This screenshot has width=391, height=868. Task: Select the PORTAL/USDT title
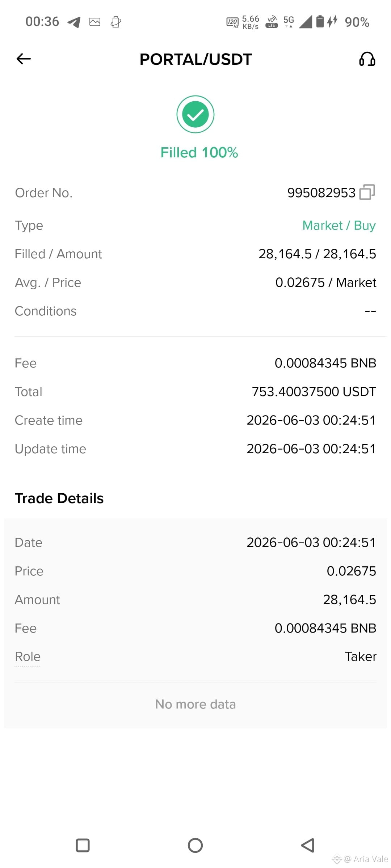[x=195, y=59]
